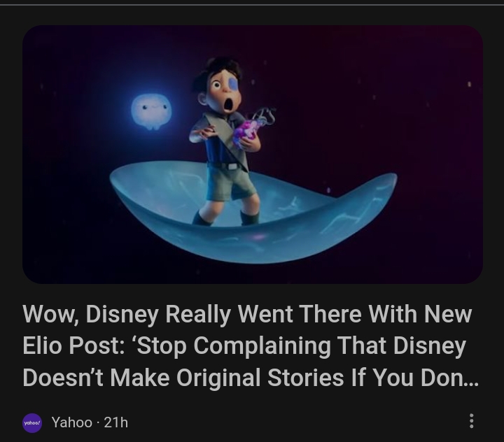Click the word 'Disney' in first headline line

click(122, 314)
